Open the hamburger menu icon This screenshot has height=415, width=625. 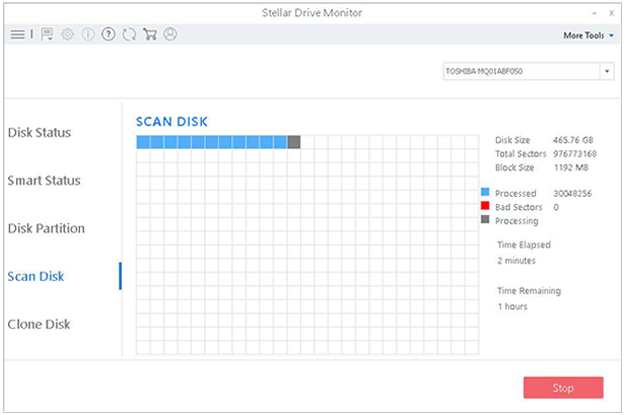tap(18, 34)
